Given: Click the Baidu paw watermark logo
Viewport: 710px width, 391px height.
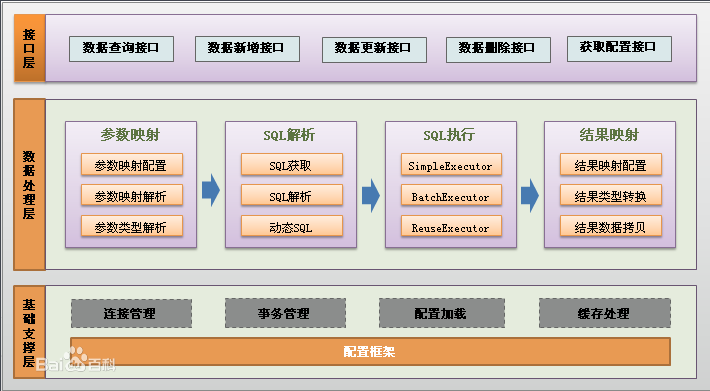Looking at the screenshot, I should tap(76, 359).
